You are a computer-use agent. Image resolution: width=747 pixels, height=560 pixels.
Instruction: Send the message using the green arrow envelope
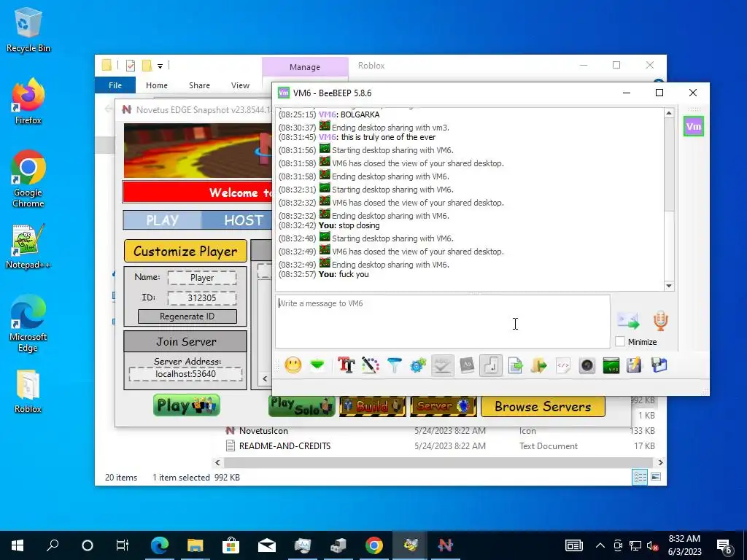tap(628, 321)
